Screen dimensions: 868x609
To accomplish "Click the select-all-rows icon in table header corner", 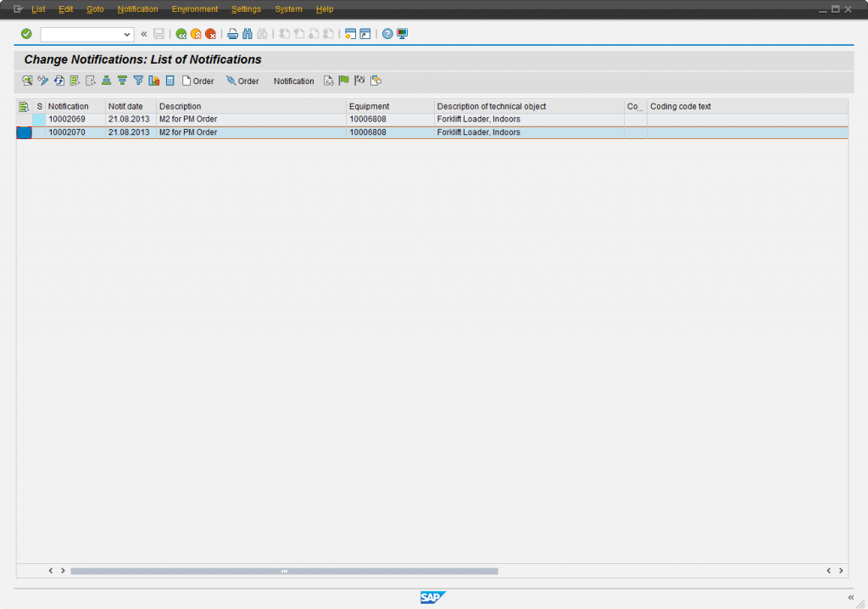I will [x=24, y=106].
